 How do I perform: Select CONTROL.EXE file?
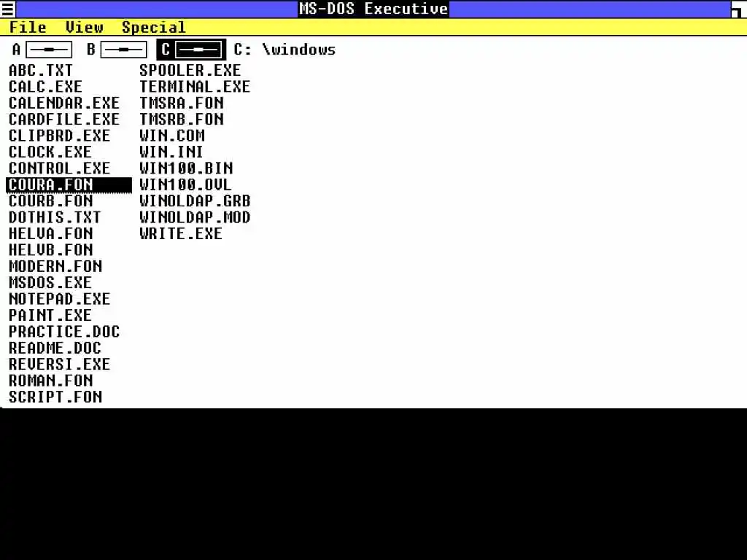(59, 168)
